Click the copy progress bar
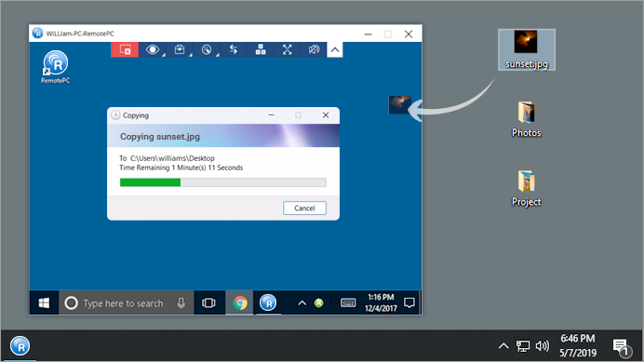The height and width of the screenshot is (362, 644). point(223,182)
